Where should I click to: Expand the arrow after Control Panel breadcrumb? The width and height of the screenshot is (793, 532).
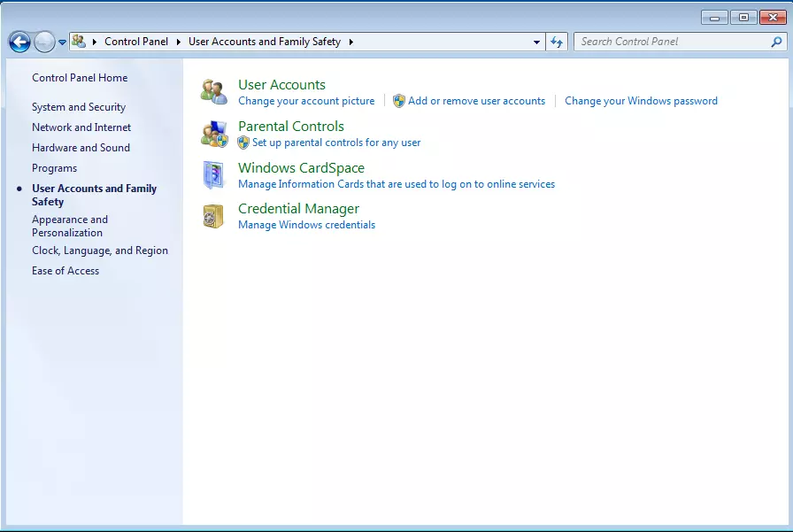[178, 42]
